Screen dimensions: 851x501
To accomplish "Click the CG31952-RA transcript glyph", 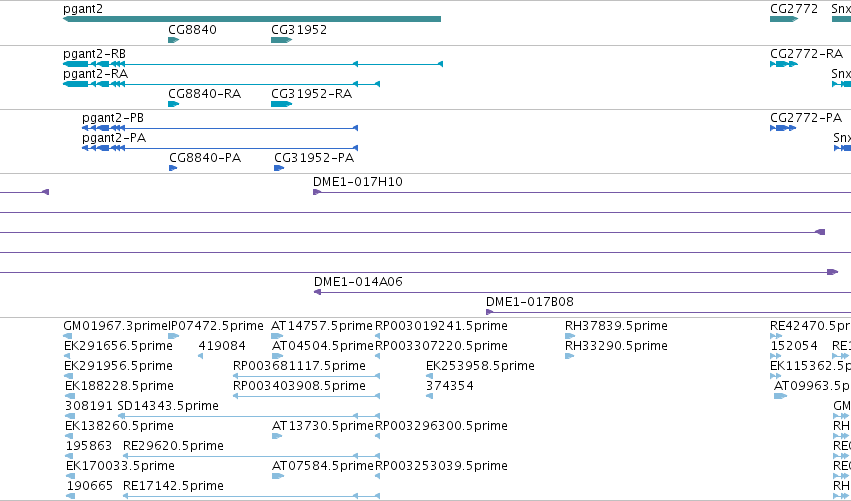I will click(x=282, y=104).
